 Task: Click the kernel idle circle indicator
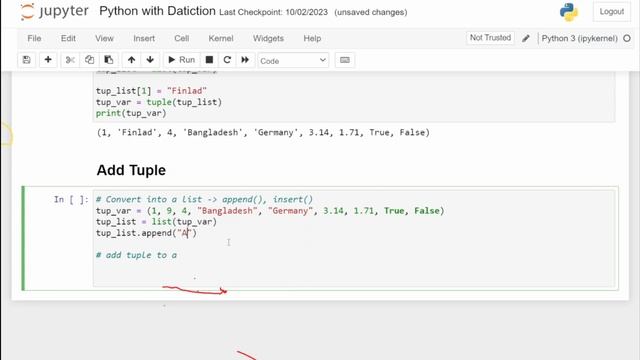[627, 38]
